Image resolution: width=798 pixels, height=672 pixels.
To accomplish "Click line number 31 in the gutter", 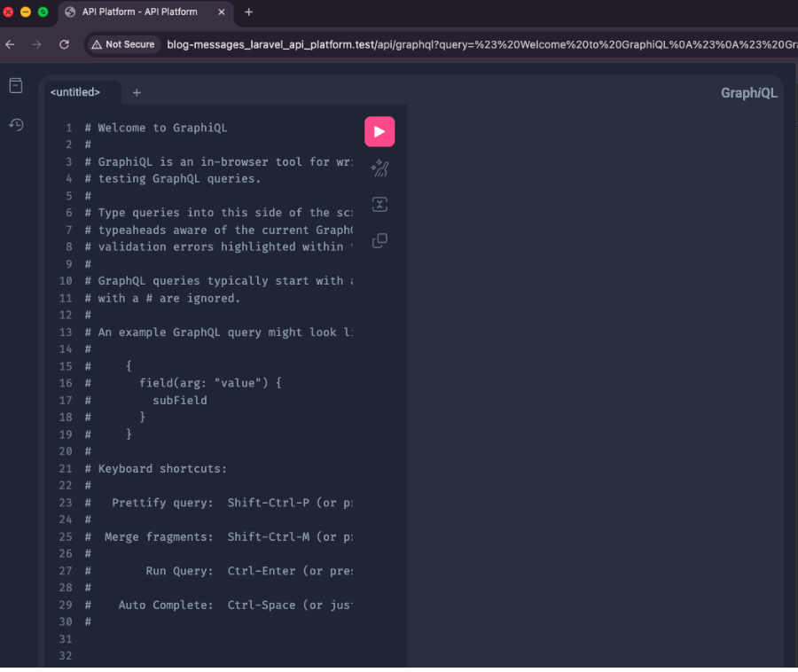I will coord(66,639).
